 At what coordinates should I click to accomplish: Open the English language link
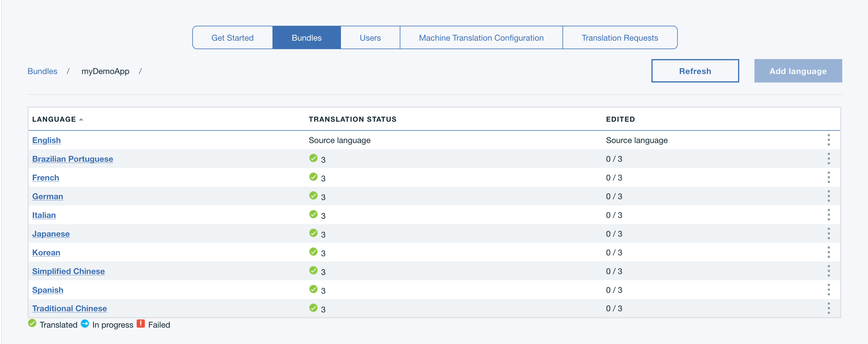47,140
